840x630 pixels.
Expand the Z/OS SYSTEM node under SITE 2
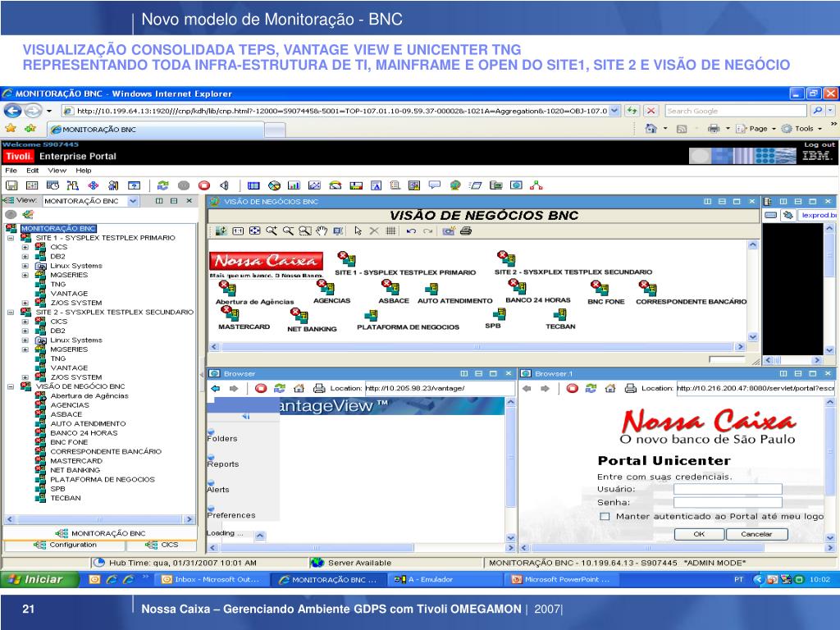pos(25,377)
